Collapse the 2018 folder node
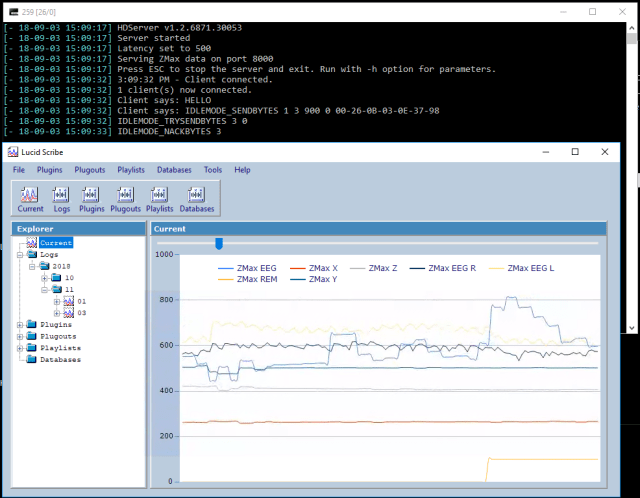640x498 pixels. [x=32, y=266]
